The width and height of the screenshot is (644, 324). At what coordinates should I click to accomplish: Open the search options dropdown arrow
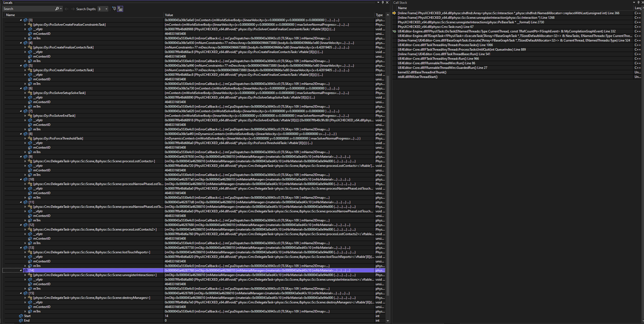pyautogui.click(x=60, y=9)
